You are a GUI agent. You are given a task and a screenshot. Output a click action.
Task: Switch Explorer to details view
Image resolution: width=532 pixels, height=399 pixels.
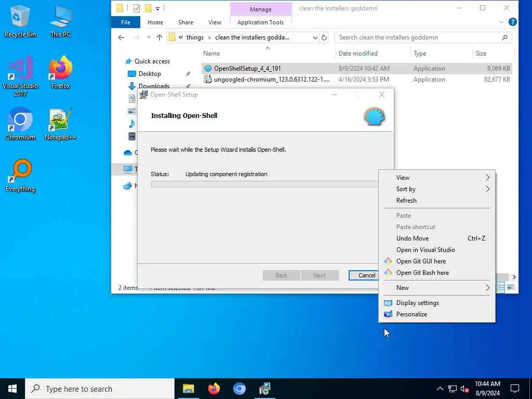(500, 287)
